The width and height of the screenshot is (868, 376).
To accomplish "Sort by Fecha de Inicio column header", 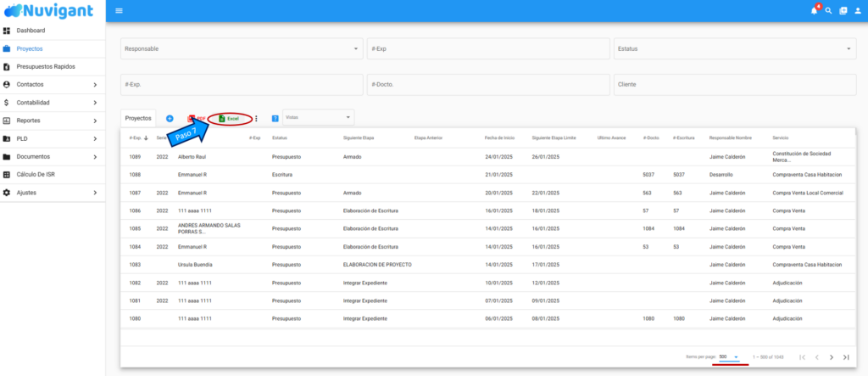I will click(x=498, y=138).
